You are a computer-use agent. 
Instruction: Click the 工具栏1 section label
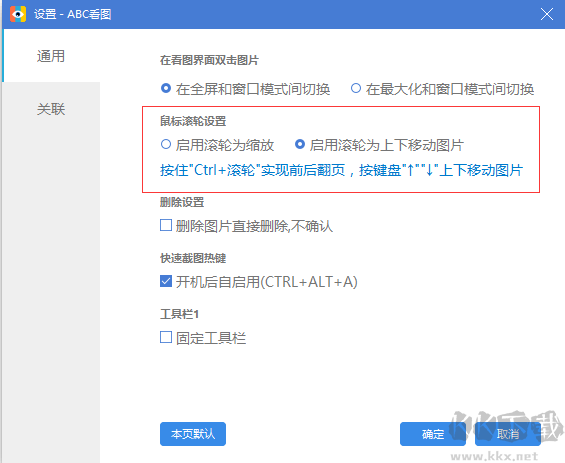tap(179, 314)
